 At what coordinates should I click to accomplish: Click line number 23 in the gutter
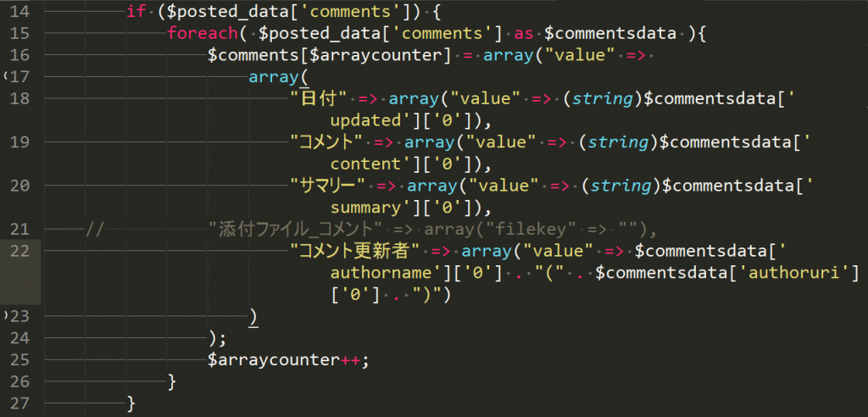tap(20, 315)
